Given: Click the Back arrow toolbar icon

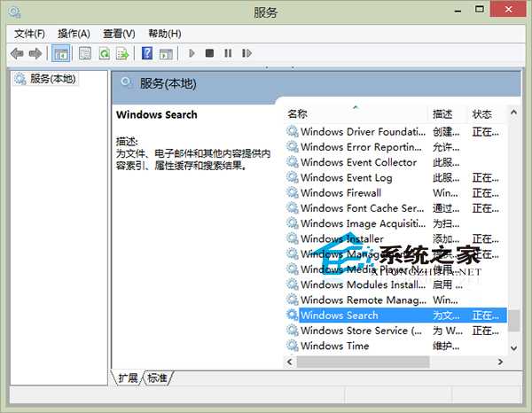Looking at the screenshot, I should pyautogui.click(x=17, y=53).
